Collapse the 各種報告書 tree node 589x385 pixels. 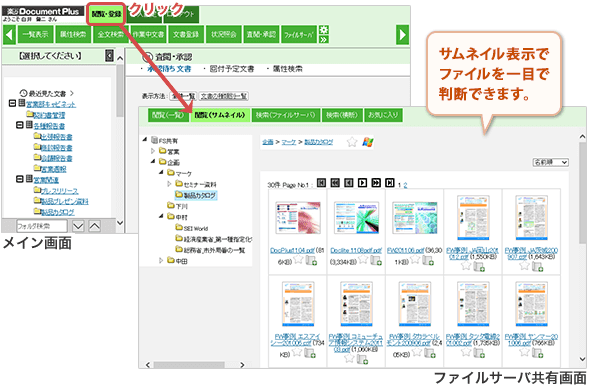pyautogui.click(x=20, y=125)
